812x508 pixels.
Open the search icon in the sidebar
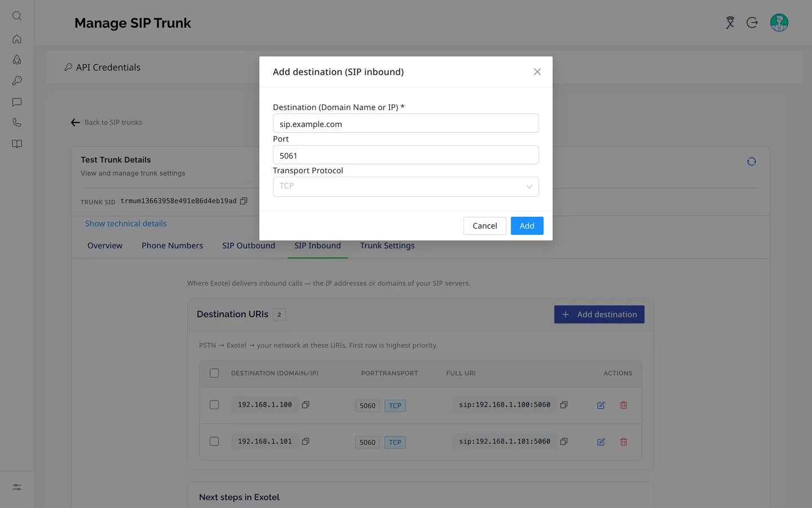pos(17,16)
